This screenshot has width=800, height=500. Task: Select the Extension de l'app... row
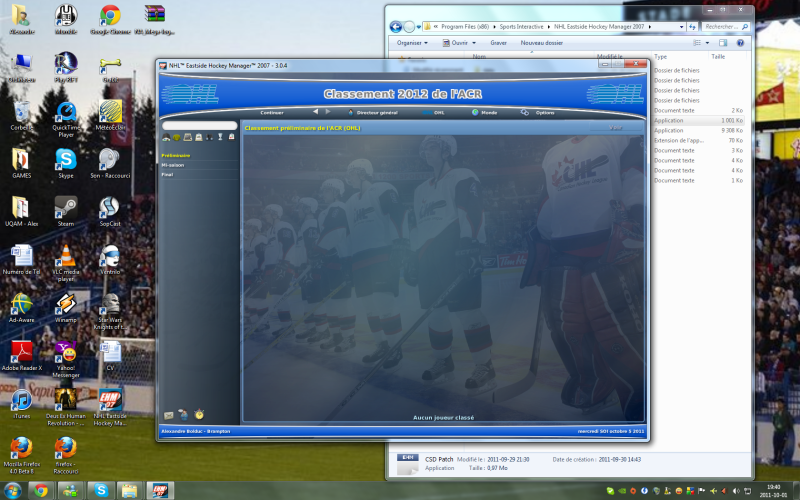pyautogui.click(x=698, y=140)
